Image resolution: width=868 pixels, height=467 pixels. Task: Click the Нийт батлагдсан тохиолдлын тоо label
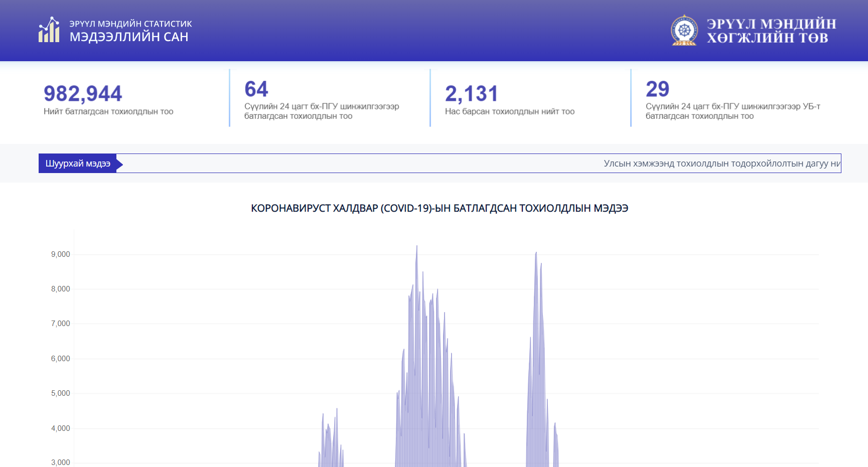tap(108, 111)
